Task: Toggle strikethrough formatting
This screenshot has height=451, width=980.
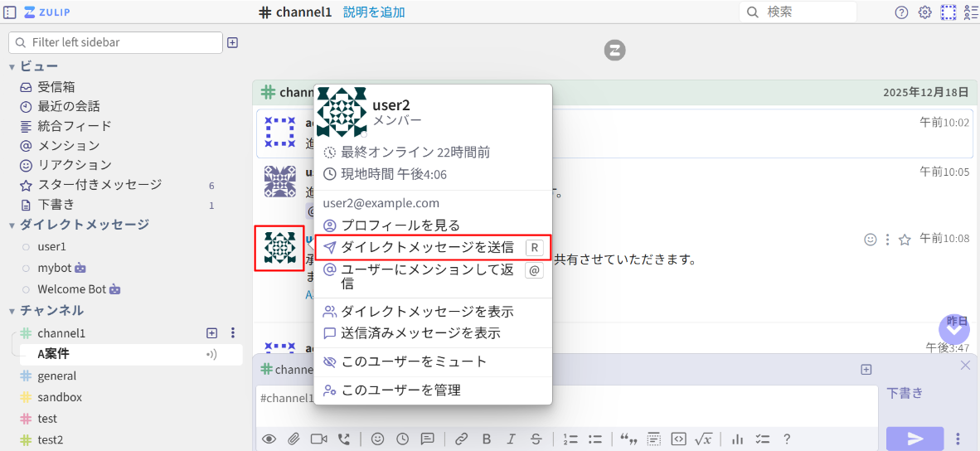Action: pos(536,439)
